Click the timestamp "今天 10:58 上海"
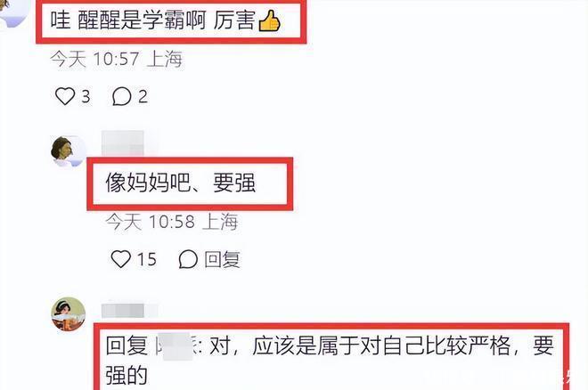 (172, 222)
